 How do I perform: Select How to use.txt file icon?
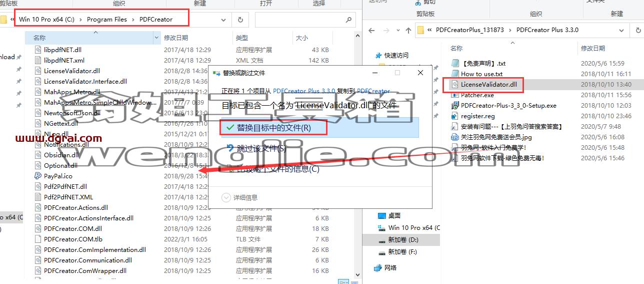[x=455, y=74]
